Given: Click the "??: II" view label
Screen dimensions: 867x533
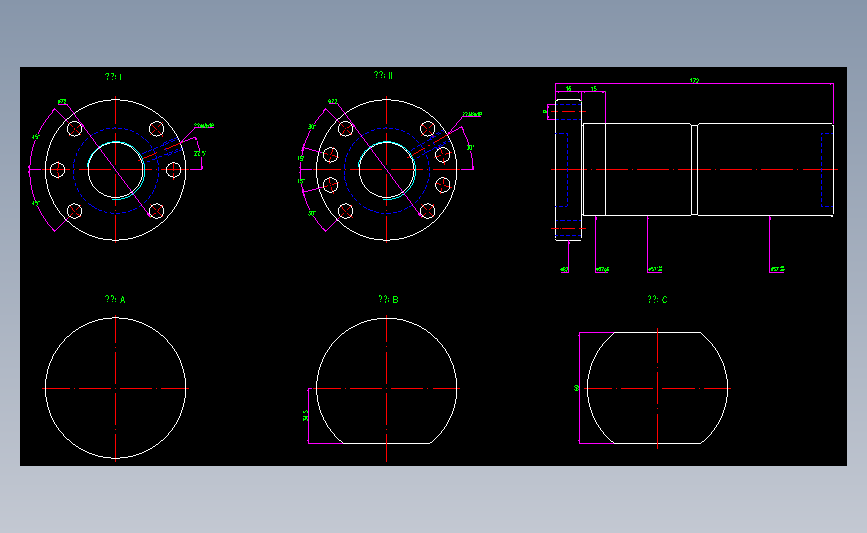Looking at the screenshot, I should (x=383, y=75).
